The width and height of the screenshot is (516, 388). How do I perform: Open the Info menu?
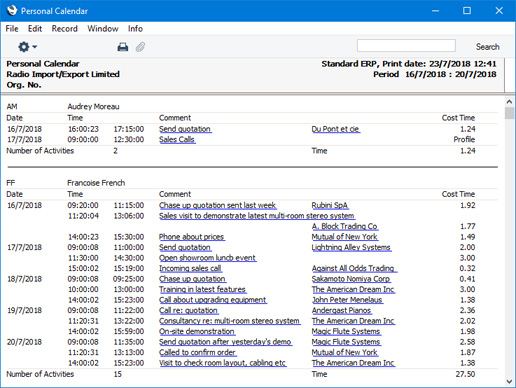click(135, 29)
